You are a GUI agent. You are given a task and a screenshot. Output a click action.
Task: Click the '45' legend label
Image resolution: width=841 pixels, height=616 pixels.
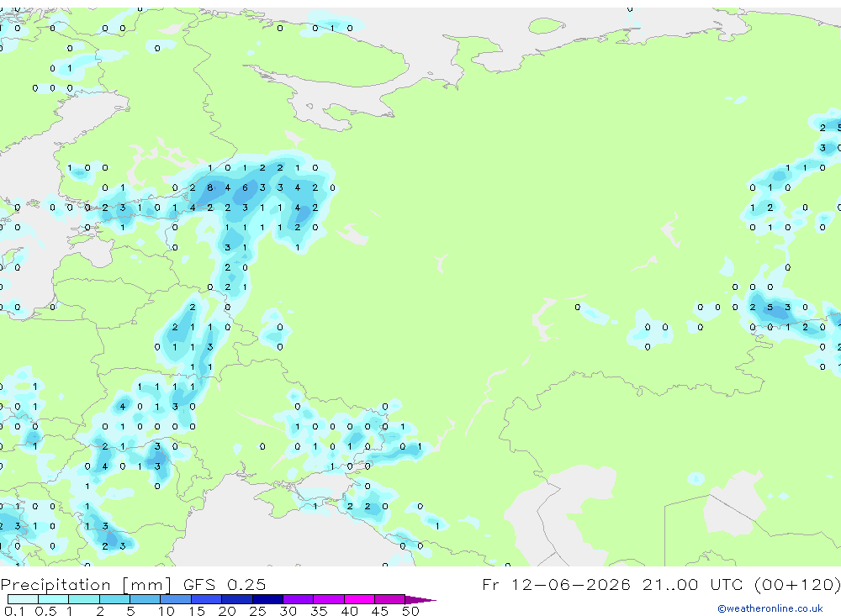point(380,611)
